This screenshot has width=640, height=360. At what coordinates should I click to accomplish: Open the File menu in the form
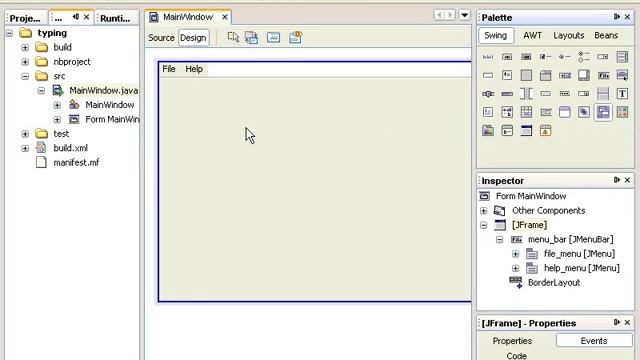click(169, 69)
